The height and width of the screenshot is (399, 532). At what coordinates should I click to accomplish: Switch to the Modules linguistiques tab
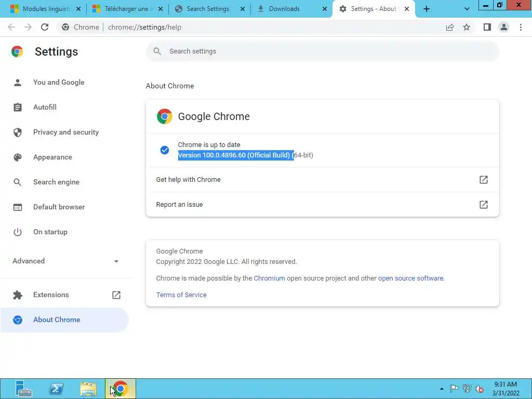[x=46, y=9]
